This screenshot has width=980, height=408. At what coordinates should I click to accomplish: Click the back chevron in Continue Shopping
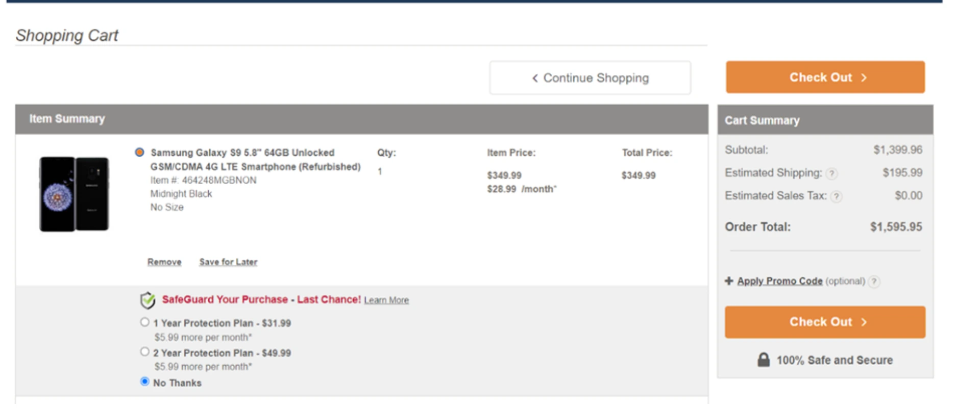pyautogui.click(x=535, y=78)
